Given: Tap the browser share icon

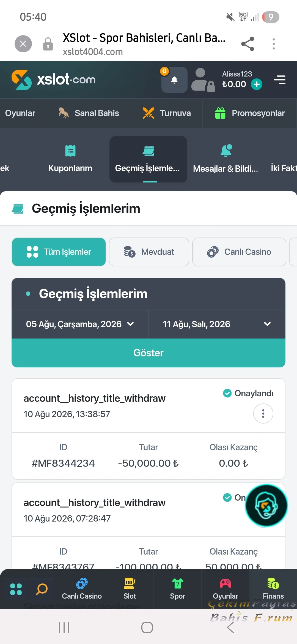Looking at the screenshot, I should 248,44.
